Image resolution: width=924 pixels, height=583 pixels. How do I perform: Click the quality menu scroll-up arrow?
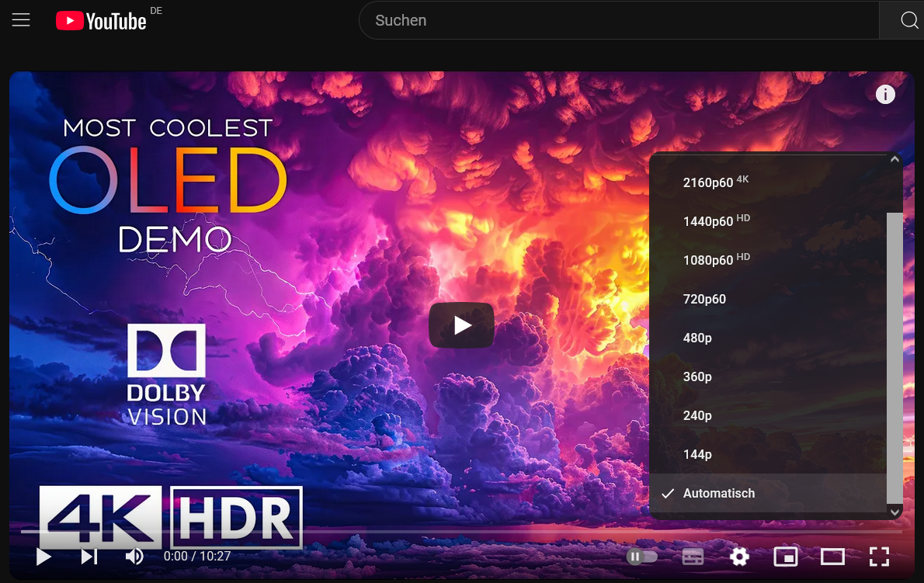pos(894,159)
